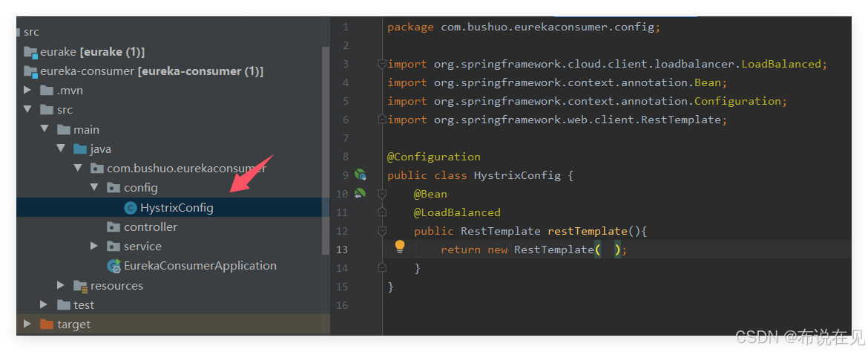
Task: Click the eurake module icon
Action: pyautogui.click(x=30, y=52)
